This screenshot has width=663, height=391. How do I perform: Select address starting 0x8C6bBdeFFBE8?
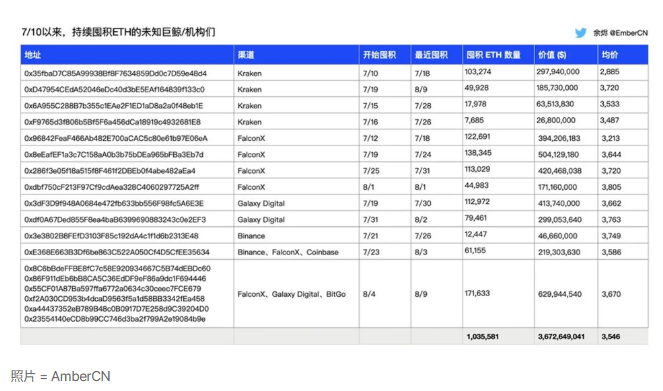[117, 268]
